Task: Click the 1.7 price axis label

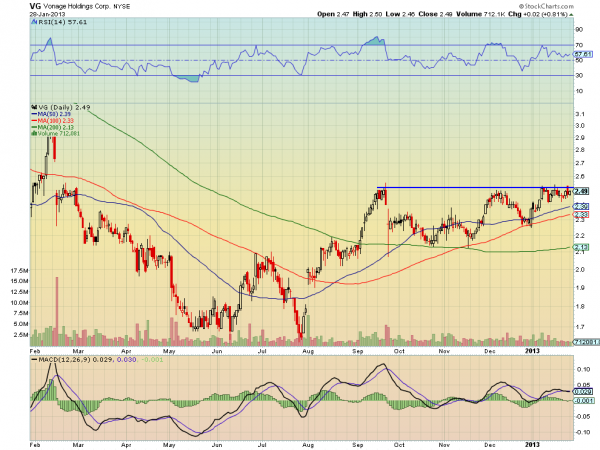Action: point(580,327)
